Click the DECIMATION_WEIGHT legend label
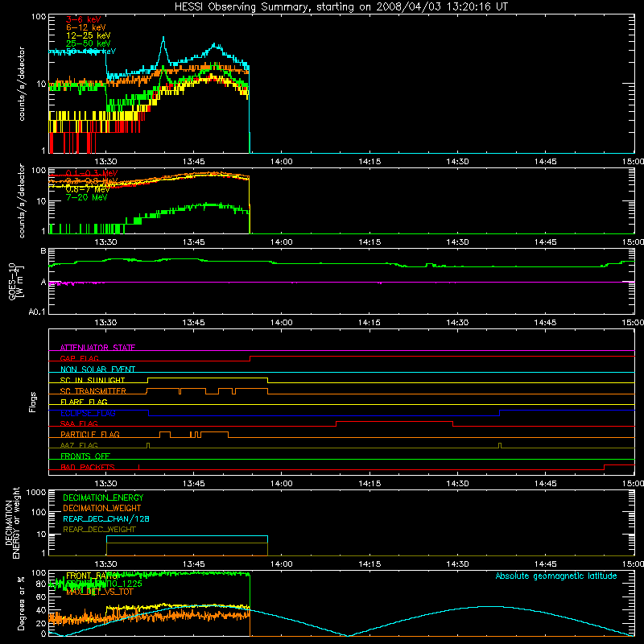Screen dimensions: 644x644 click(x=102, y=508)
